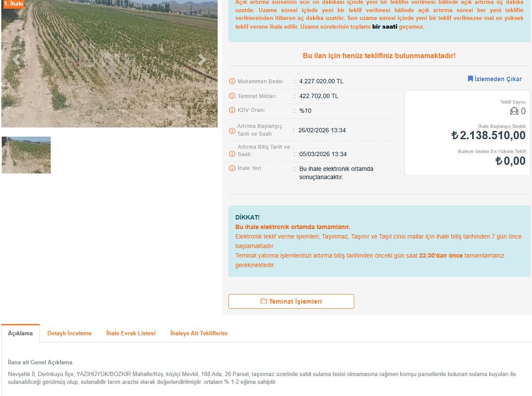Click the large field photo
Viewport: 532px width, 396px height.
click(109, 63)
